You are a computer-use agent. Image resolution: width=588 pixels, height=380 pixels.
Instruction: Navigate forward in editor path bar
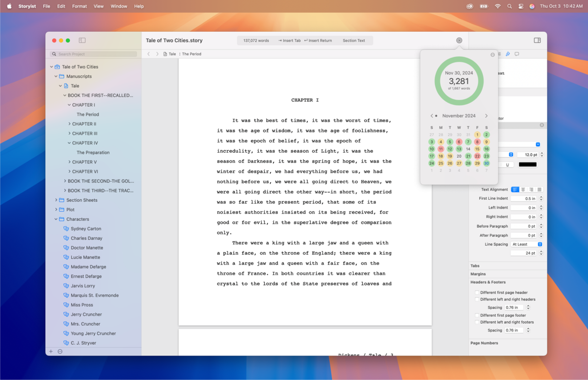pos(157,54)
